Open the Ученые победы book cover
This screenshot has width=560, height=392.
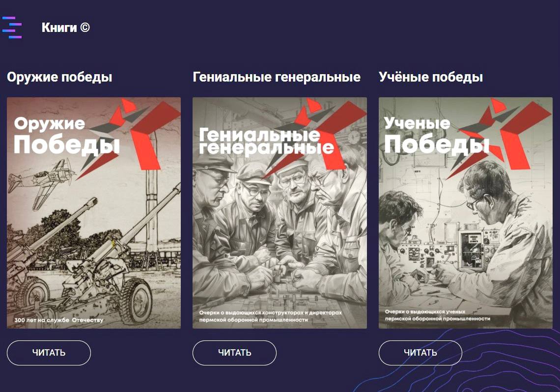[465, 213]
